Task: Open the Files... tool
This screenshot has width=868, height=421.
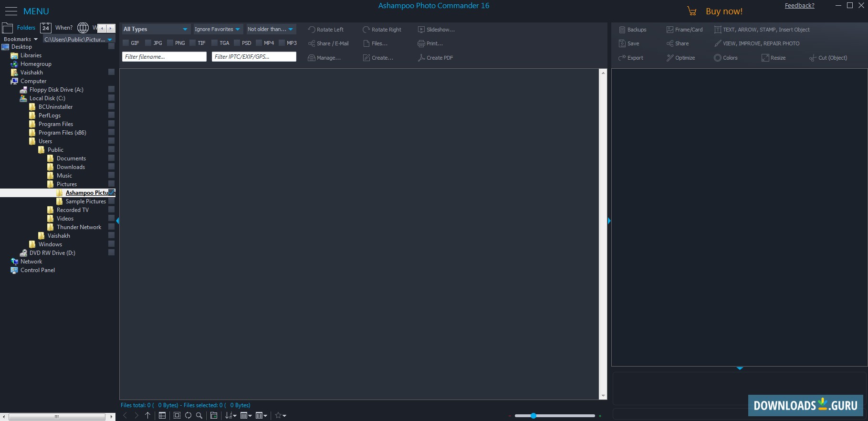Action: click(x=375, y=43)
